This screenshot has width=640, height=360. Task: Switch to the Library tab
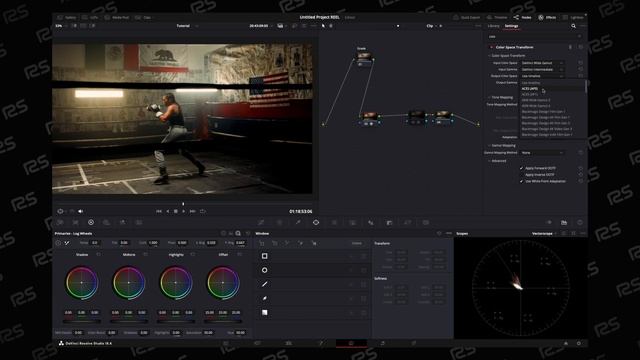(x=493, y=26)
